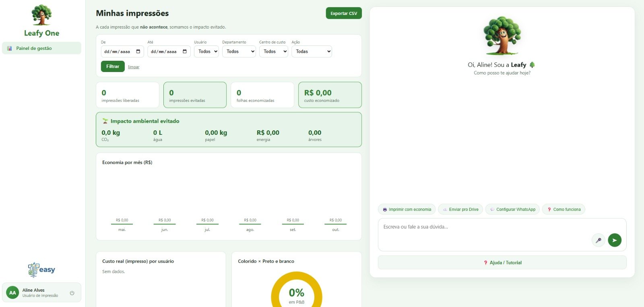Apply filters with the Filtrar button

tap(113, 66)
